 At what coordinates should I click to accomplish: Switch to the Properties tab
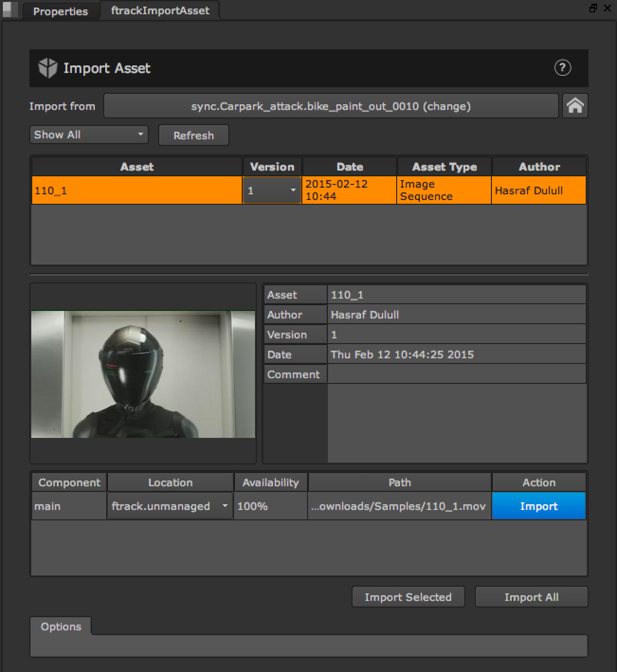pos(61,11)
